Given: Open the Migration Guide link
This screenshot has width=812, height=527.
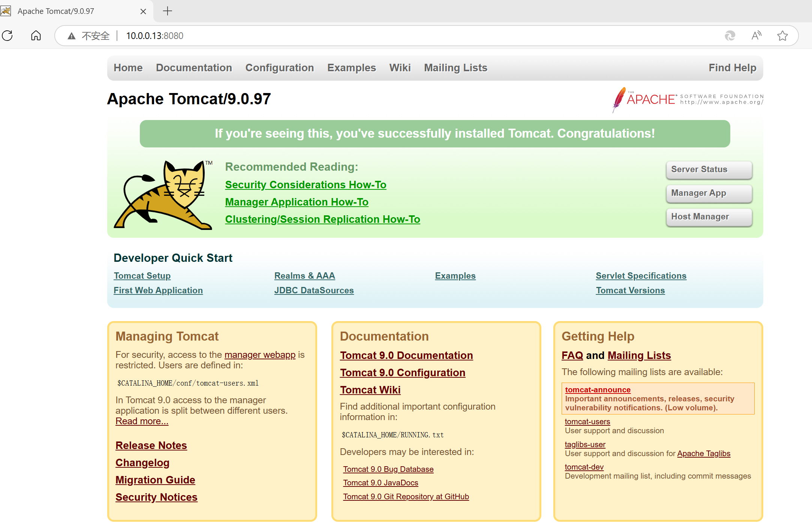Looking at the screenshot, I should [x=155, y=480].
